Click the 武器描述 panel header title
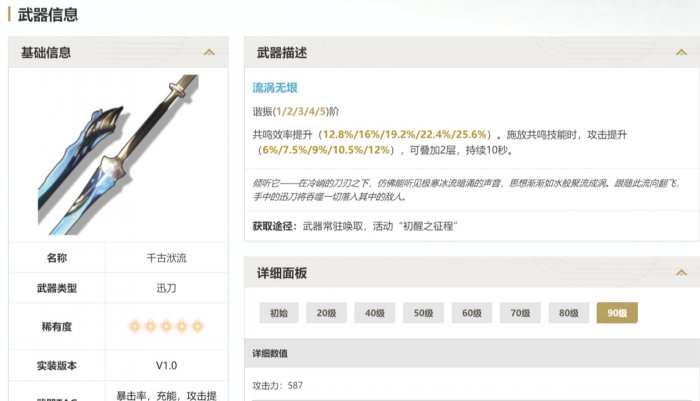The image size is (700, 401). point(282,53)
